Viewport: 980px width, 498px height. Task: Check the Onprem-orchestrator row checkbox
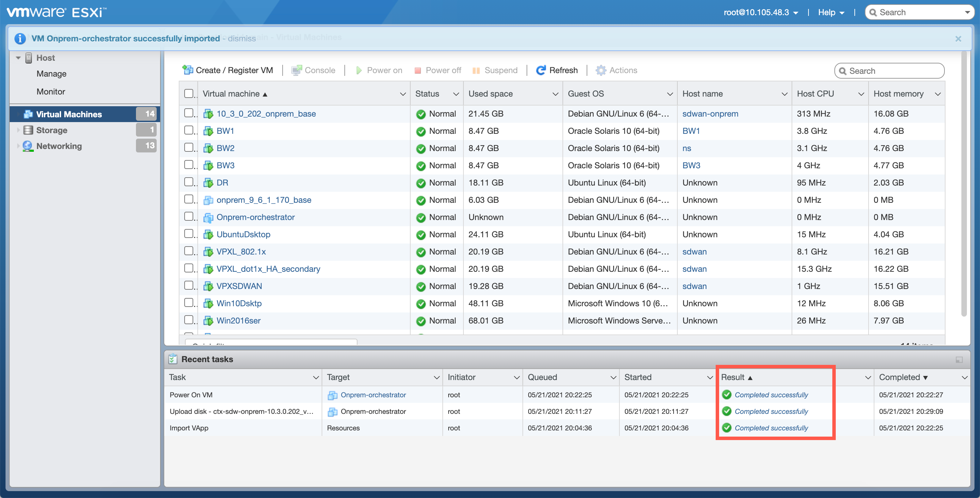click(189, 216)
